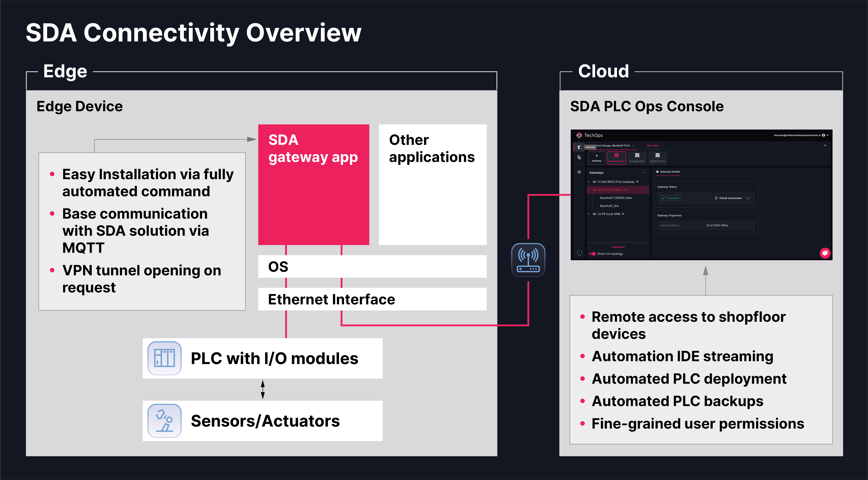Expand the V2 PK local ARM gateway node
The height and width of the screenshot is (480, 868).
click(x=589, y=214)
